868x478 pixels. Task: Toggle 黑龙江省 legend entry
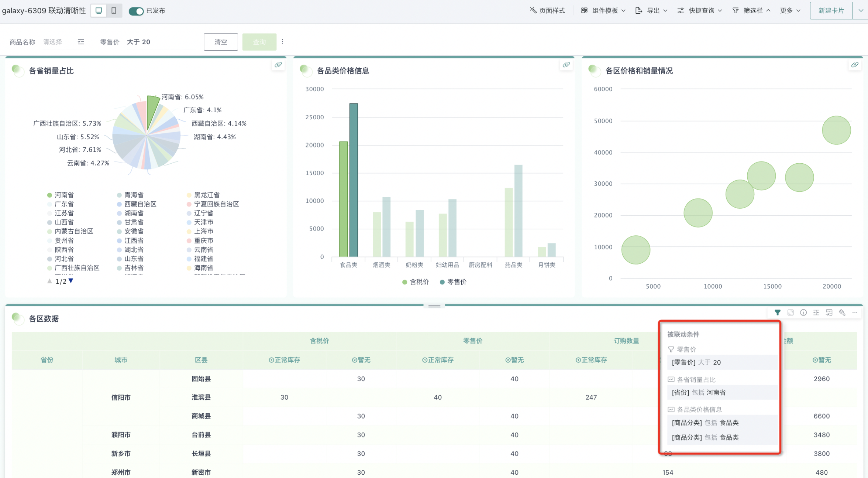click(x=203, y=195)
